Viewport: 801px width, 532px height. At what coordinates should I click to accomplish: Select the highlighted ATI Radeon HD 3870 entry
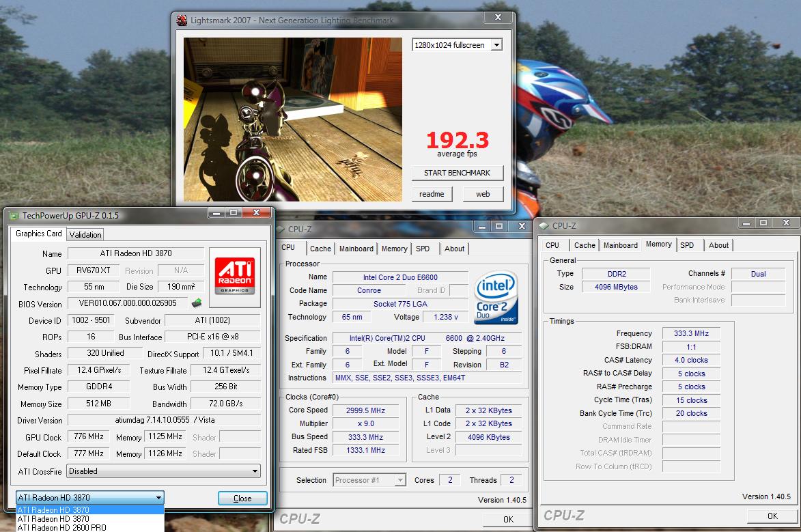(90, 510)
